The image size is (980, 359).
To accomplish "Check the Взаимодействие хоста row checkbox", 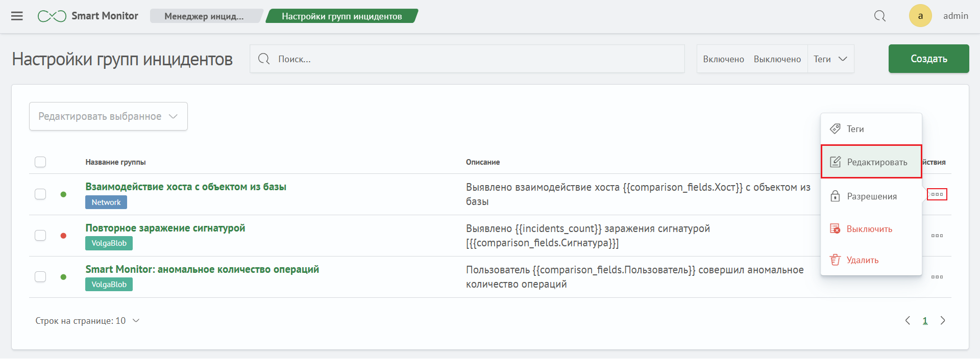I will pos(40,194).
